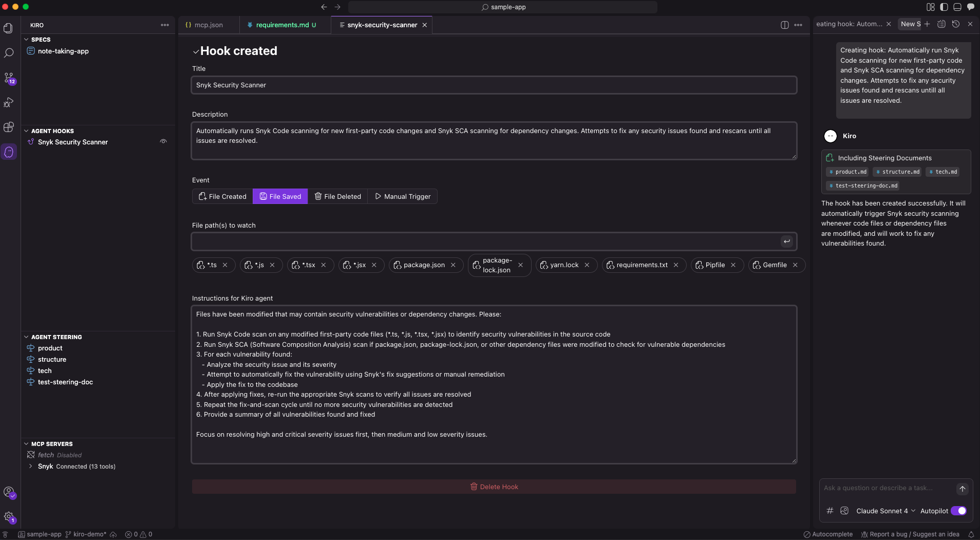
Task: Select the File Created event
Action: (x=222, y=196)
